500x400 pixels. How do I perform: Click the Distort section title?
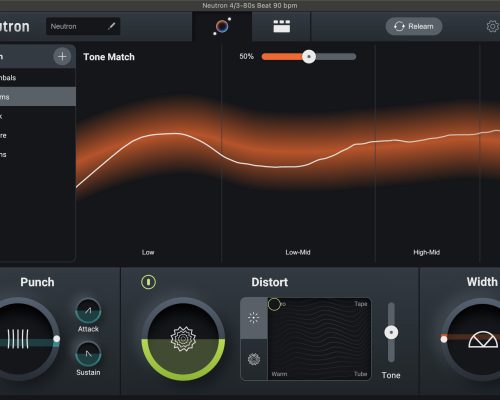coord(270,282)
